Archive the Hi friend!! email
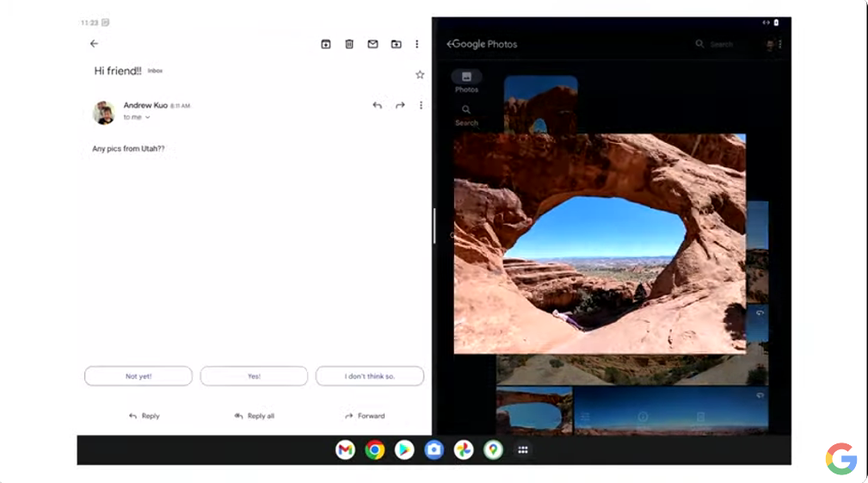This screenshot has width=868, height=483. pyautogui.click(x=326, y=44)
